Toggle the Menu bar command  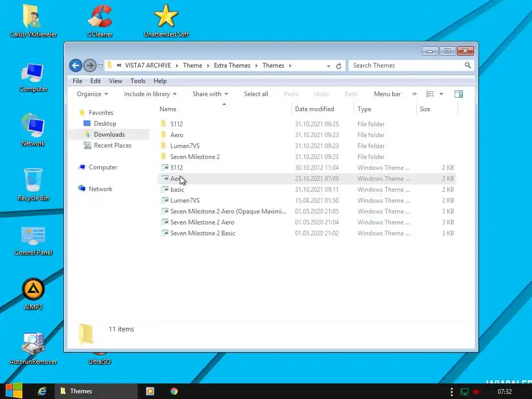tap(387, 94)
